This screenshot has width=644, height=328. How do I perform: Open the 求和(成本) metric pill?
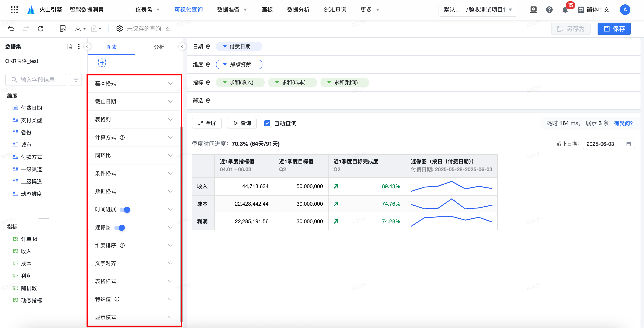point(292,83)
